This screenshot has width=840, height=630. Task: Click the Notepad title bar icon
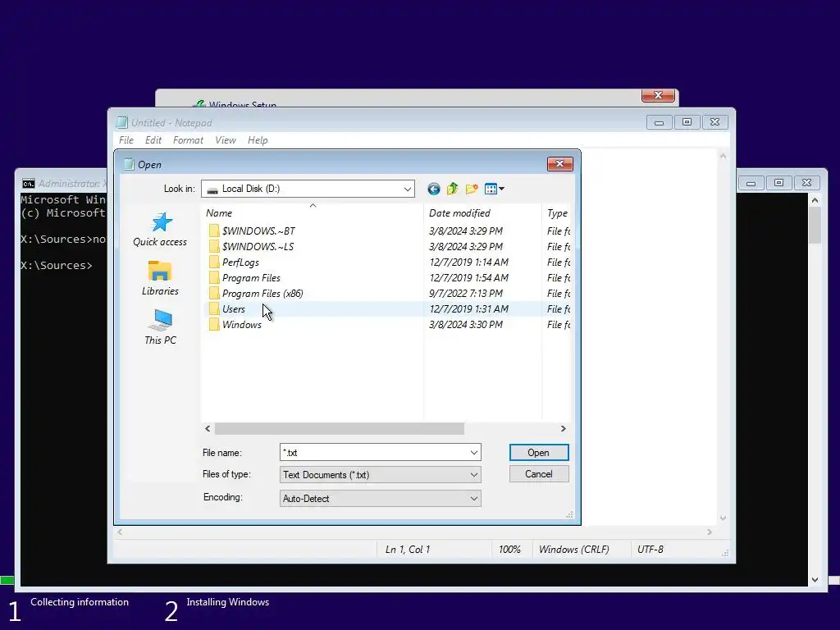[x=122, y=123]
